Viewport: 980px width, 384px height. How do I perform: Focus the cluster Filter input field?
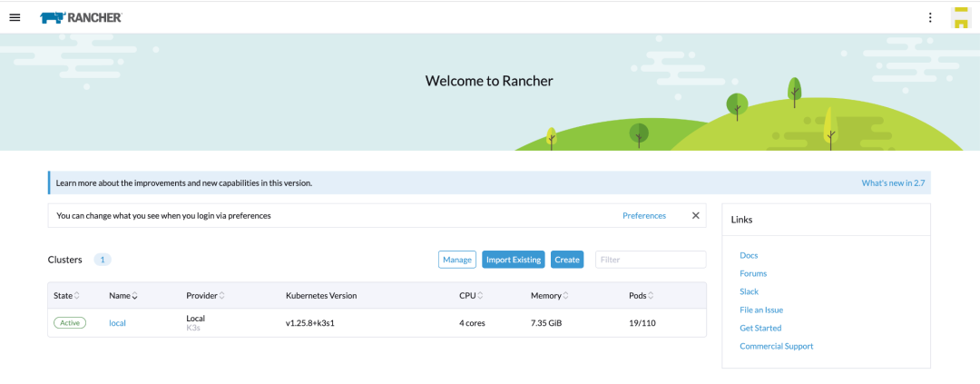click(x=650, y=260)
